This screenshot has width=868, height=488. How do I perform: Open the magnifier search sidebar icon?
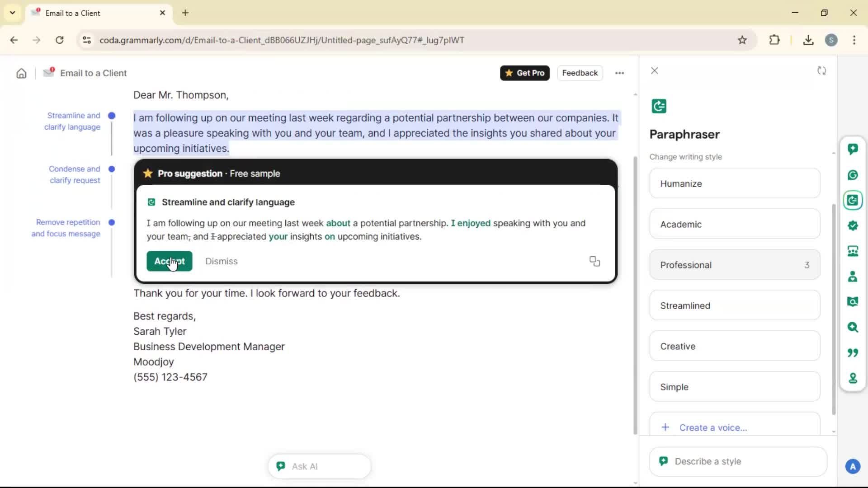[853, 327]
